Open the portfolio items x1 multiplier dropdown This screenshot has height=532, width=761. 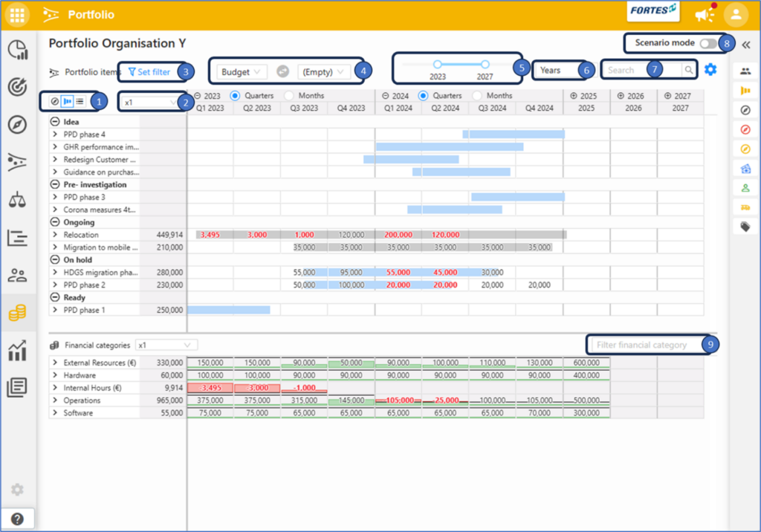click(x=150, y=103)
